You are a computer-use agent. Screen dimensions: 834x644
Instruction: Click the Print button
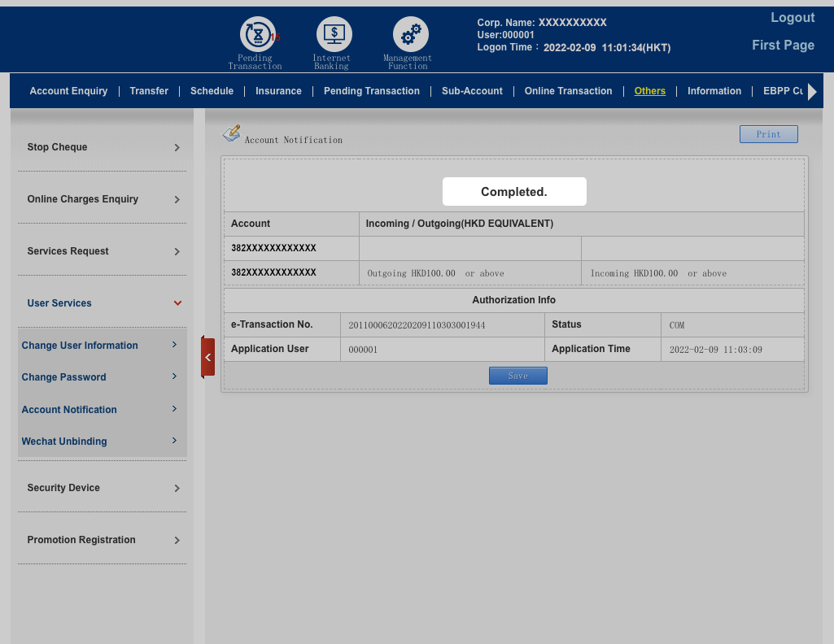[768, 134]
